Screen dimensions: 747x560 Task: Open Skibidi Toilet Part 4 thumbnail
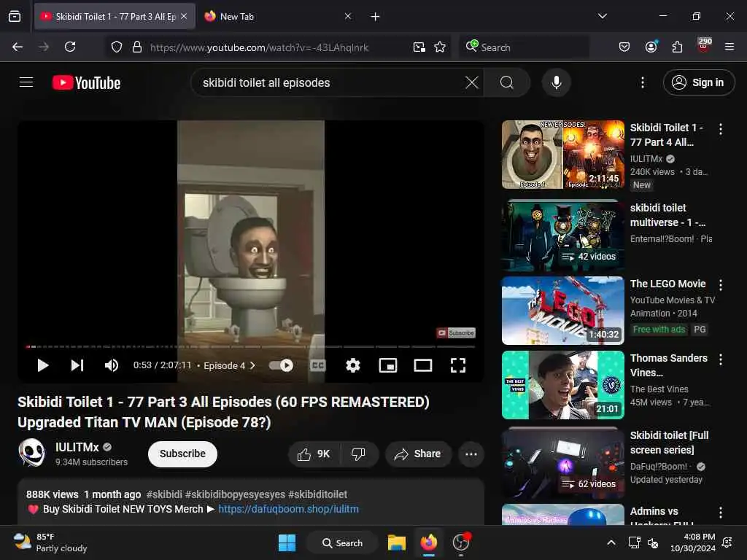pyautogui.click(x=562, y=155)
